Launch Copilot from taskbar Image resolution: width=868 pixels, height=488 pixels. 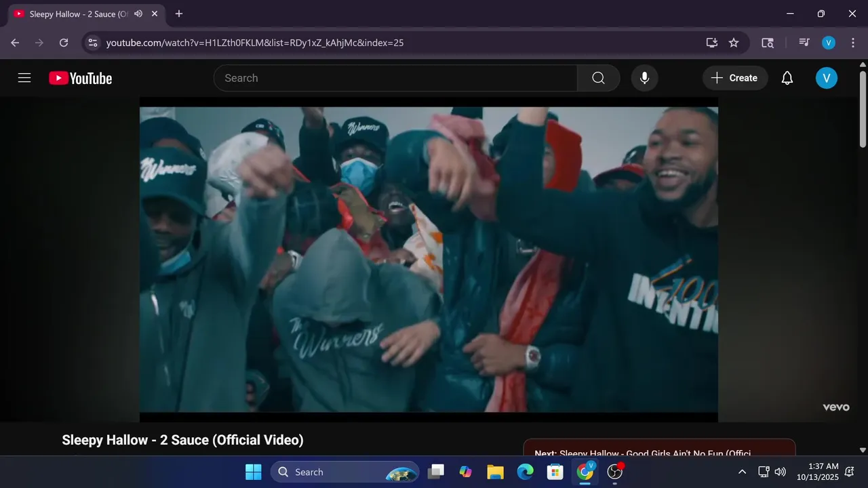click(x=466, y=472)
